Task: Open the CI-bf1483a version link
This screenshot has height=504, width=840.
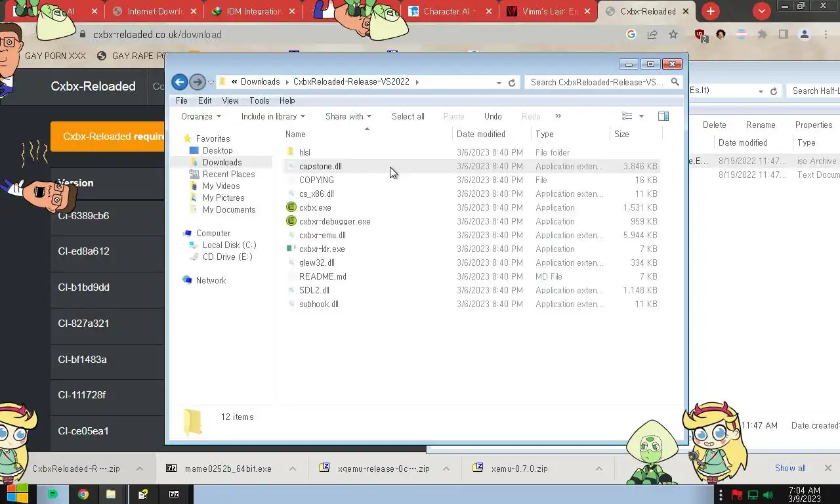Action: pos(82,360)
